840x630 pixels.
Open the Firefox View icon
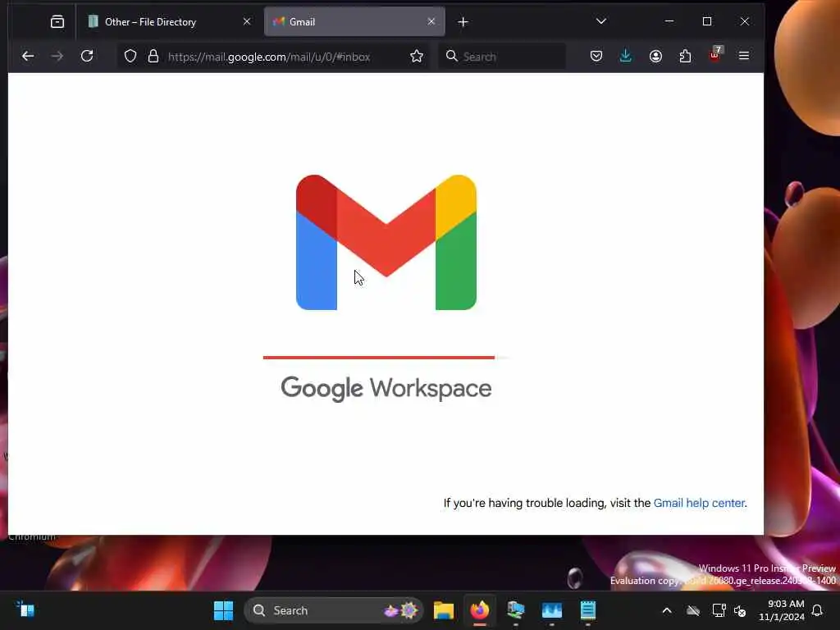click(57, 22)
